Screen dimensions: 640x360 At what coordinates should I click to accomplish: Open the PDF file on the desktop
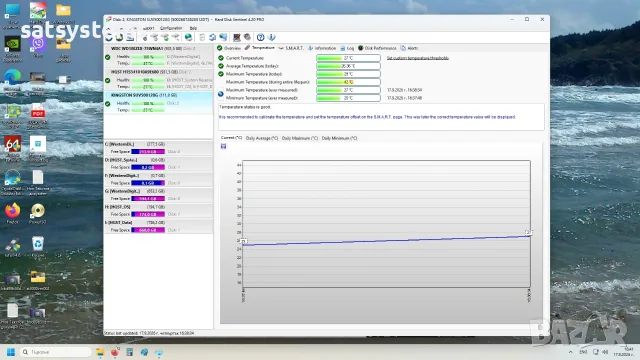(x=38, y=115)
